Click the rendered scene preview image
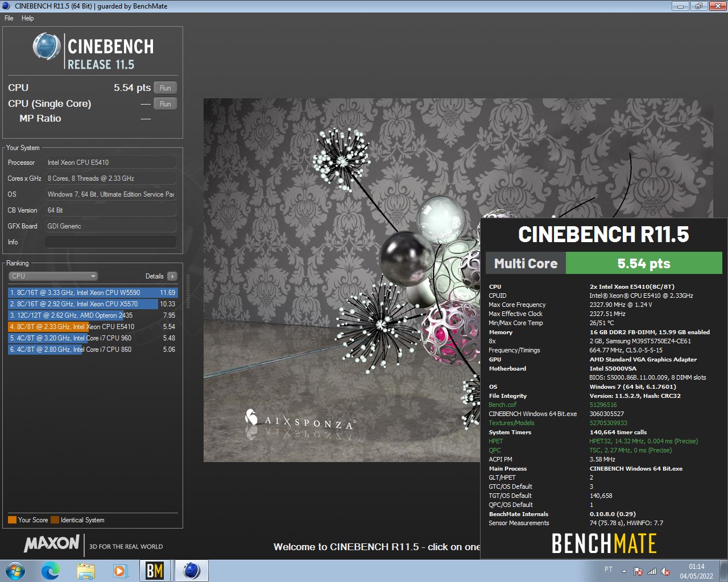Image resolution: width=728 pixels, height=582 pixels. pos(342,280)
